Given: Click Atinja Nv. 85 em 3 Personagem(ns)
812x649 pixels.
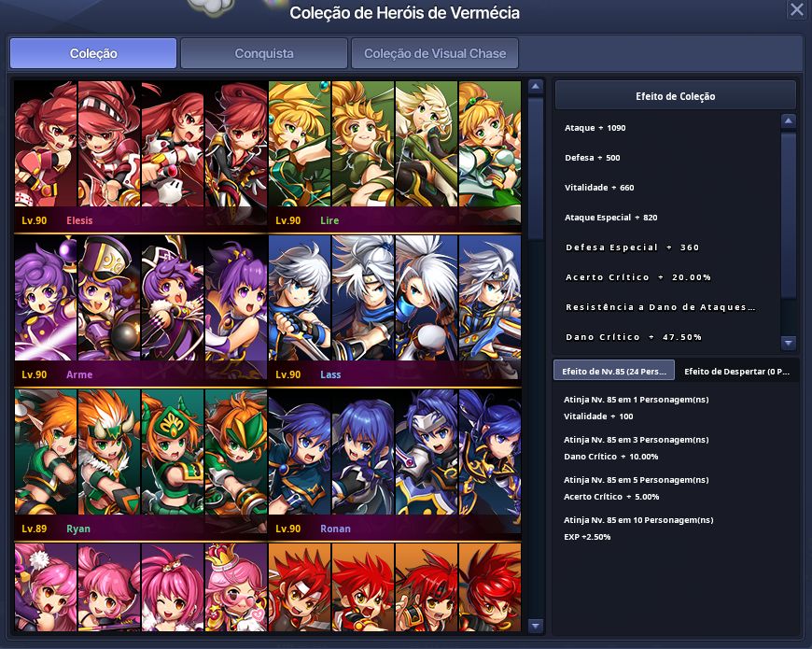Looking at the screenshot, I should [x=636, y=440].
